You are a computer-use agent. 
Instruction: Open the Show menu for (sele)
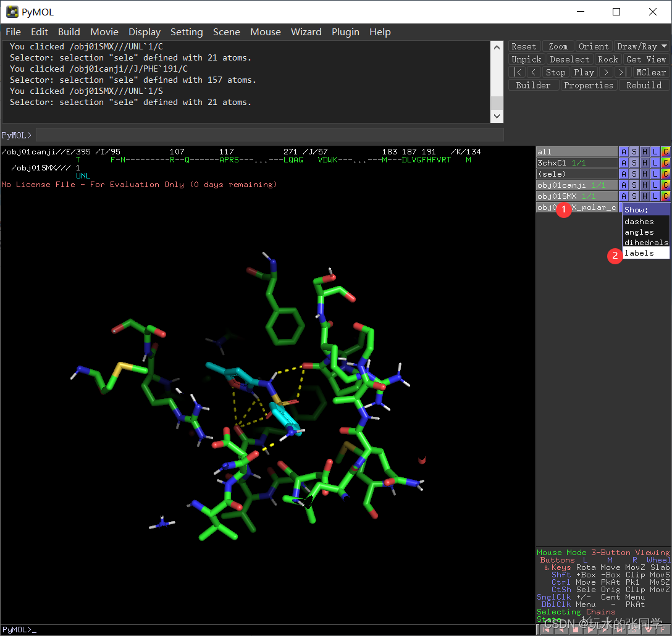[634, 174]
